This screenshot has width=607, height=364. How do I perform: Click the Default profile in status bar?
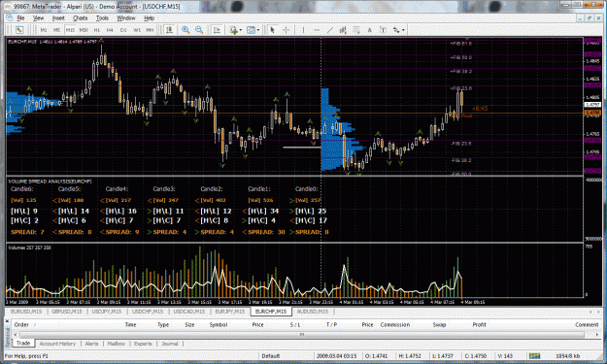tap(271, 356)
